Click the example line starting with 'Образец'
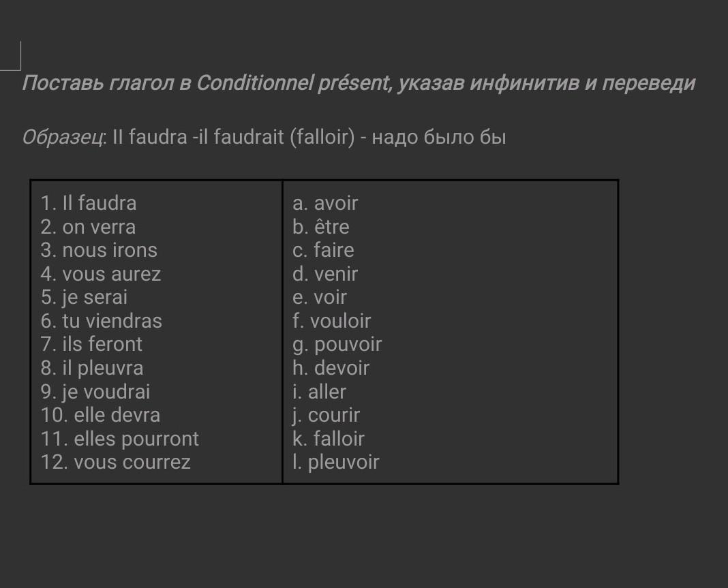Image resolution: width=728 pixels, height=588 pixels. [x=264, y=138]
